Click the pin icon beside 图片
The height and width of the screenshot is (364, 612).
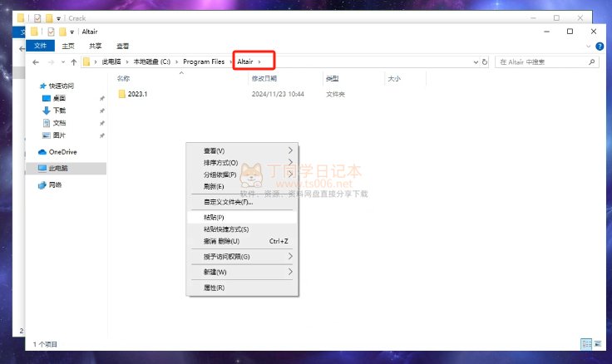102,135
